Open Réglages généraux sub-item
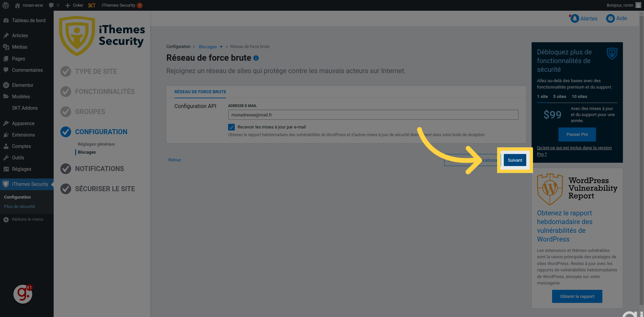Viewport: 644px width, 317px height. (96, 144)
